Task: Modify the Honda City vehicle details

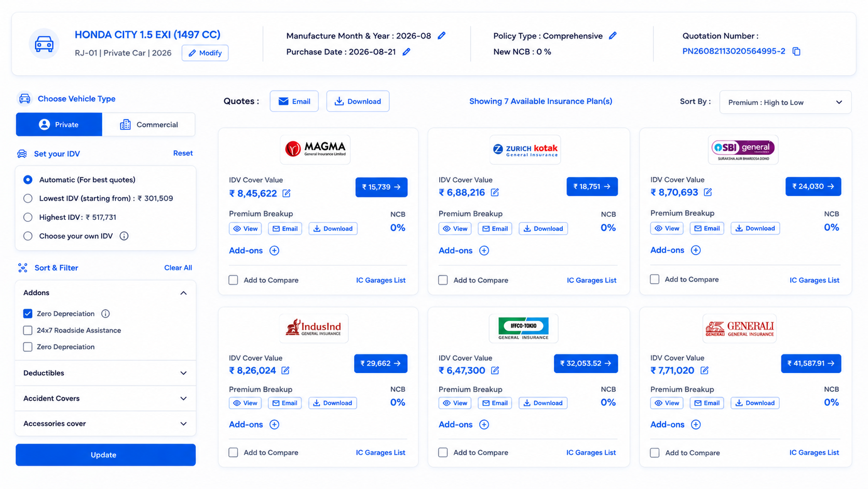Action: point(205,53)
